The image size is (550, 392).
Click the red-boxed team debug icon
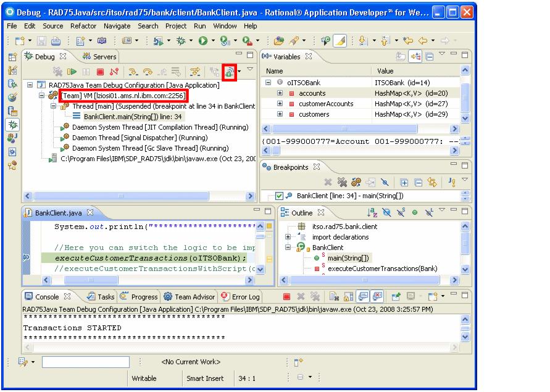pos(230,72)
